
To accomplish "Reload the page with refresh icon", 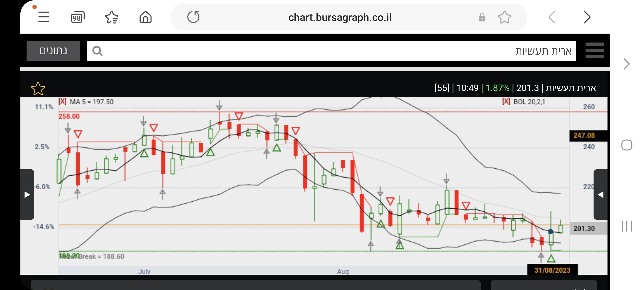I will pos(193,17).
